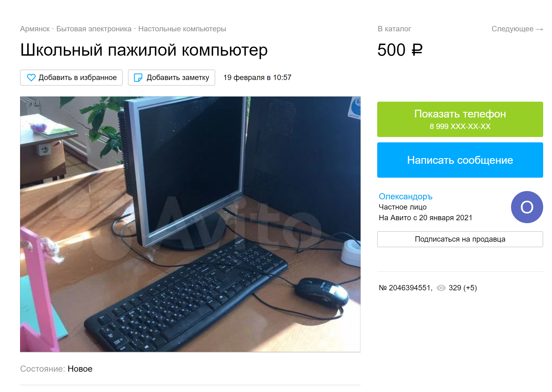This screenshot has width=552, height=392.
Task: Click the heart icon for favorites
Action: 31,78
